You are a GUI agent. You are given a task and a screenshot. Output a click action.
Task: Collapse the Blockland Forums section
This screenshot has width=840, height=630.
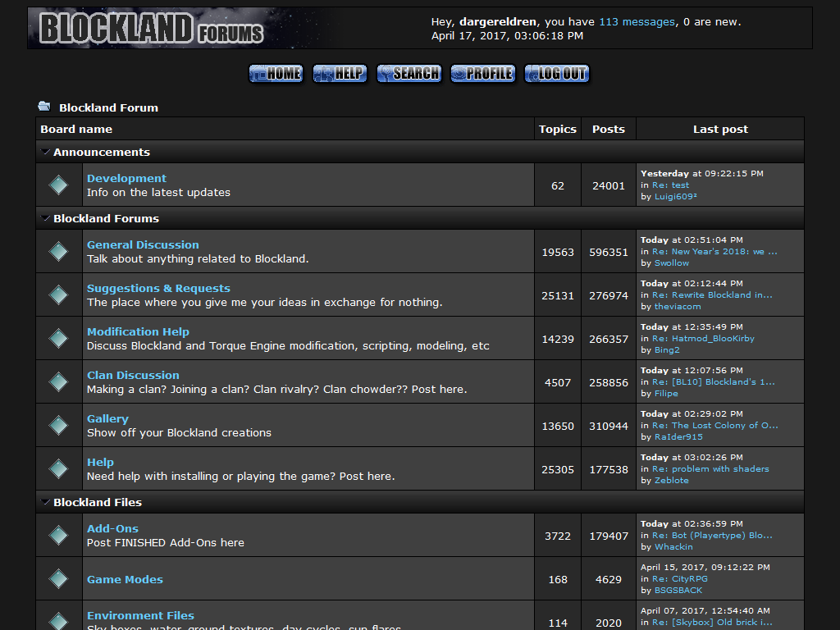tap(46, 218)
